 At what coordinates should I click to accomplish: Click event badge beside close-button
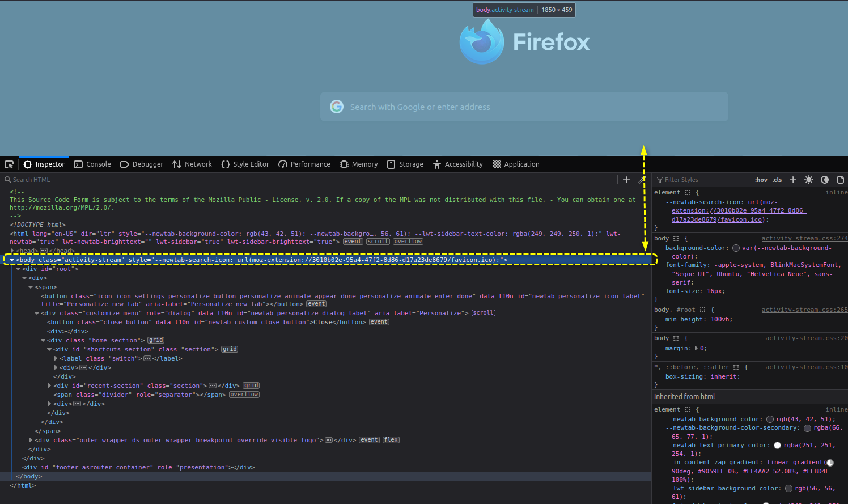379,322
